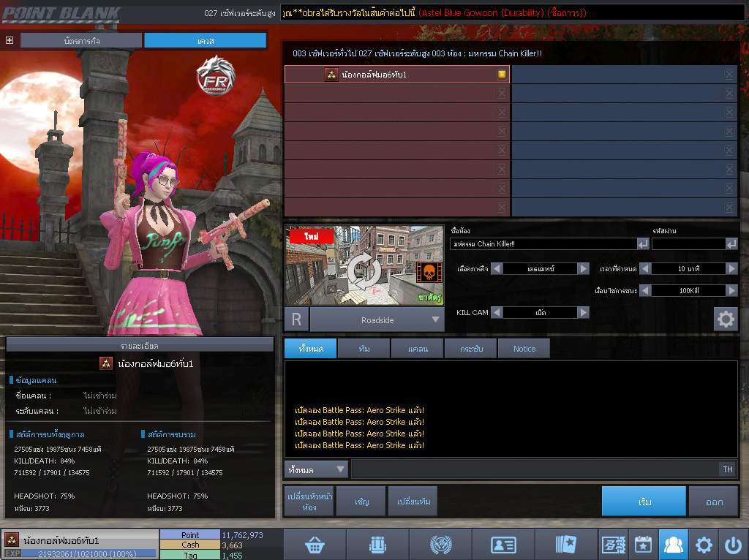
Task: Click the random map R button
Action: 296,319
